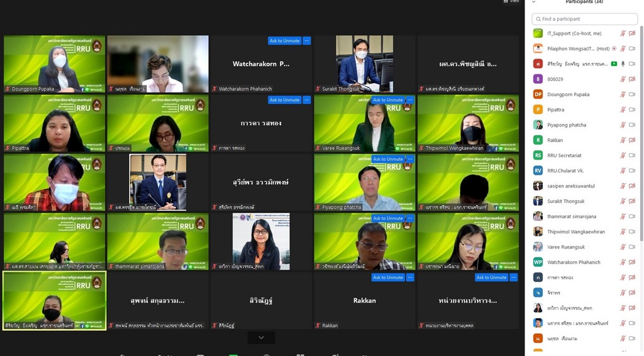This screenshot has height=356, width=644.
Task: Click camera-off icon for IT_Support
Action: (632, 33)
